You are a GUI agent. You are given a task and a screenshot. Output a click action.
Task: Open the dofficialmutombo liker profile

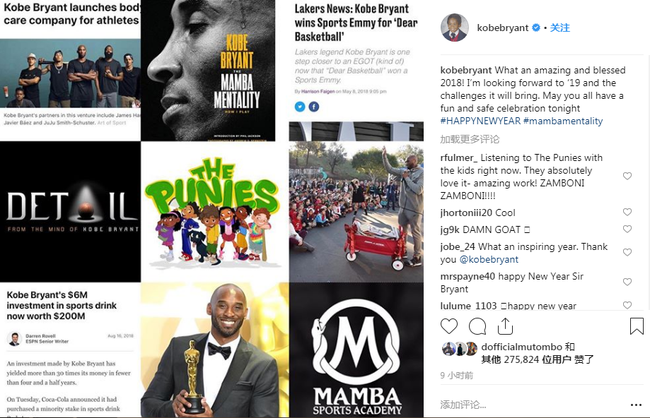tap(521, 347)
